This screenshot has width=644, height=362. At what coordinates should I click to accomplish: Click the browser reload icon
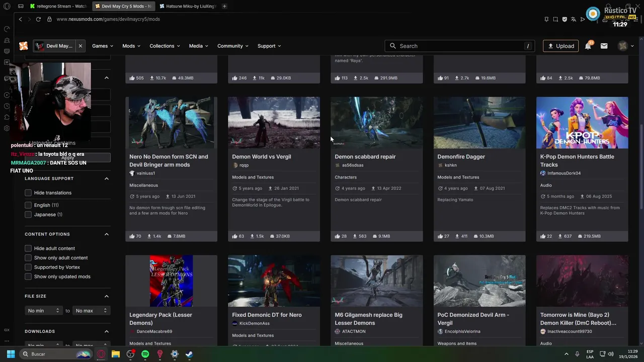(x=38, y=19)
